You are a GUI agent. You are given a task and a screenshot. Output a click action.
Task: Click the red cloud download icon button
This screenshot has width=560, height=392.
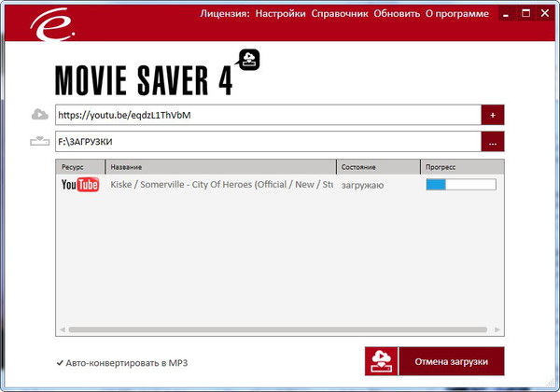point(381,361)
